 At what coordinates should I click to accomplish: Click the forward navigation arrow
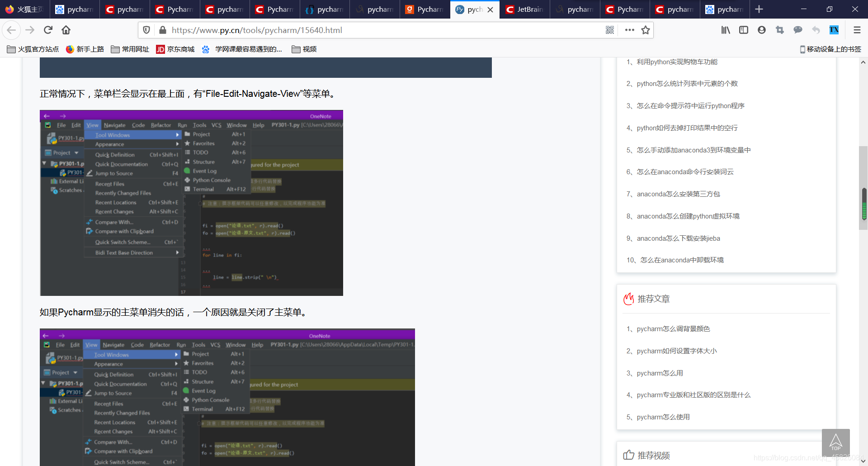click(x=30, y=30)
